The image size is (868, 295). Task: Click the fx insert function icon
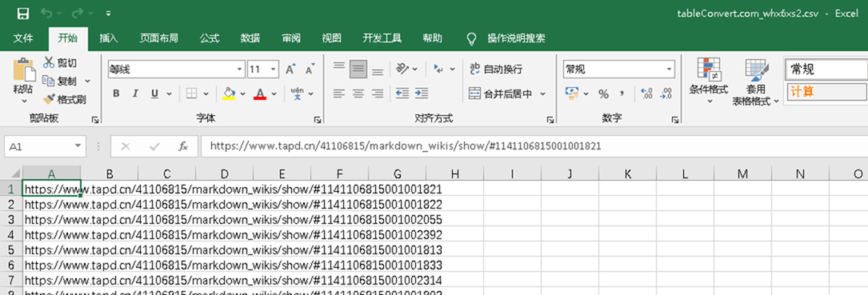183,146
